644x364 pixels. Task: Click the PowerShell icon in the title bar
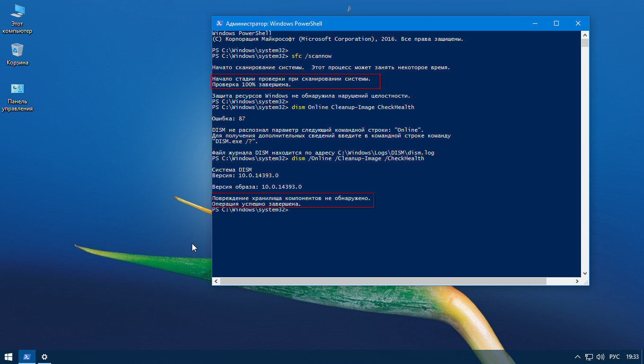pos(219,23)
